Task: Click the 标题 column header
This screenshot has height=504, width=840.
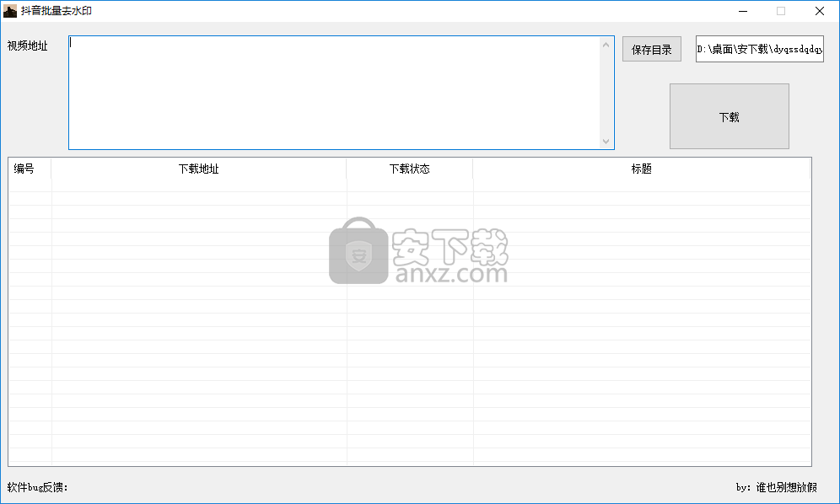Action: click(x=641, y=169)
